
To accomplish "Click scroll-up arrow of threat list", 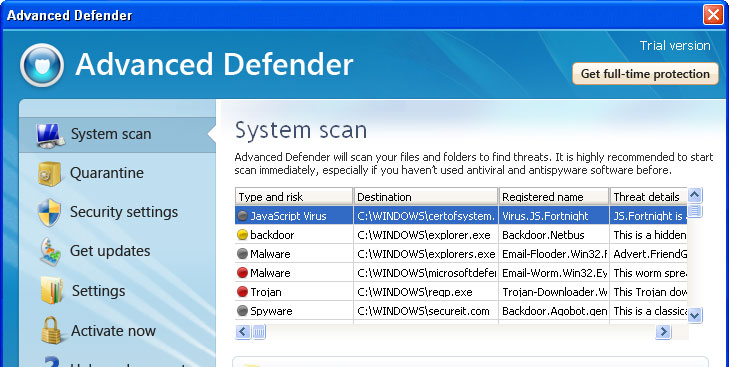I will click(x=695, y=195).
